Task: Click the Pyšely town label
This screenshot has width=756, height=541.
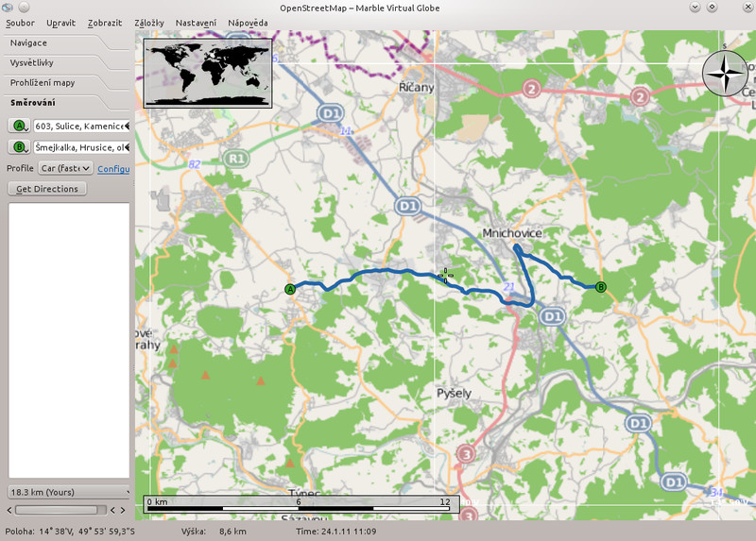Action: (x=454, y=393)
